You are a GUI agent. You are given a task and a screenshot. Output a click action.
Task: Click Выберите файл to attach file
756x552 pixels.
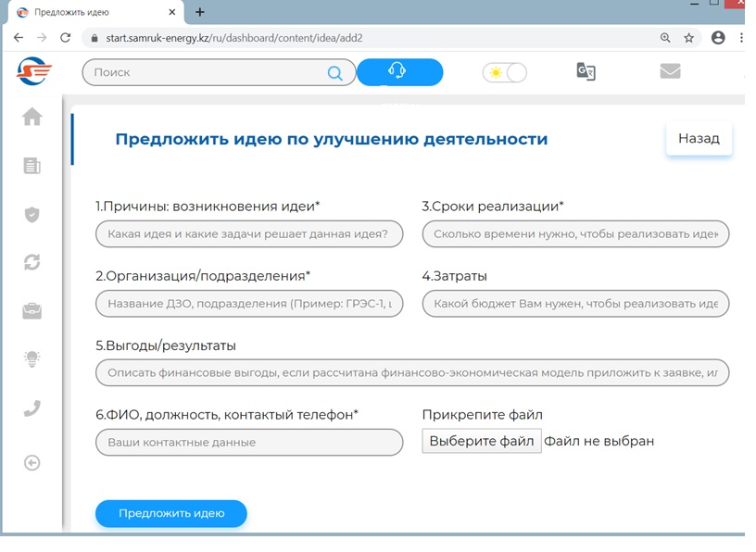coord(481,441)
